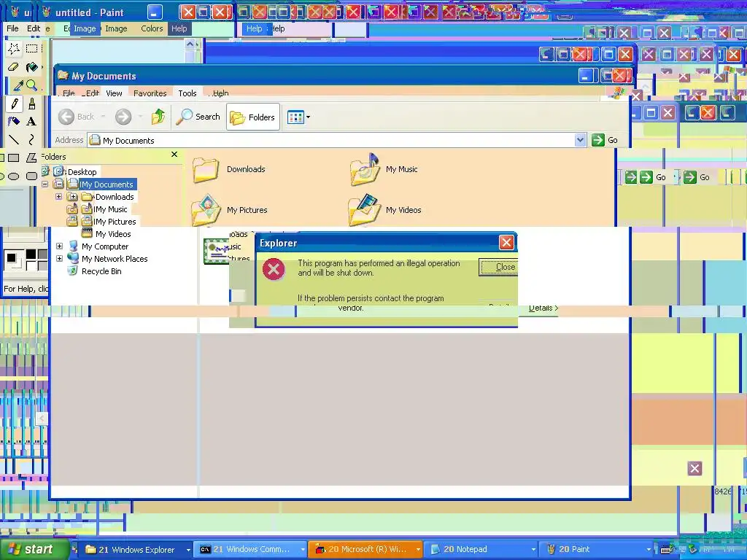This screenshot has width=747, height=560.
Task: Click Close in the Explorer error dialog
Action: pyautogui.click(x=499, y=267)
